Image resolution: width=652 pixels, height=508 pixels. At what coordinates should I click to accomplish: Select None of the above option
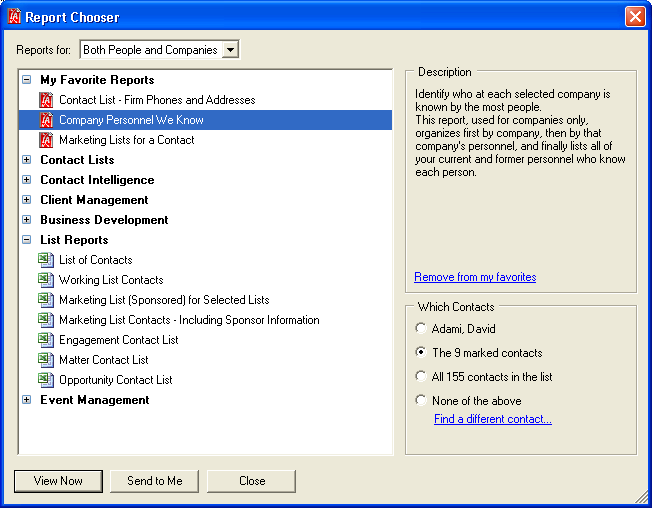(x=421, y=401)
